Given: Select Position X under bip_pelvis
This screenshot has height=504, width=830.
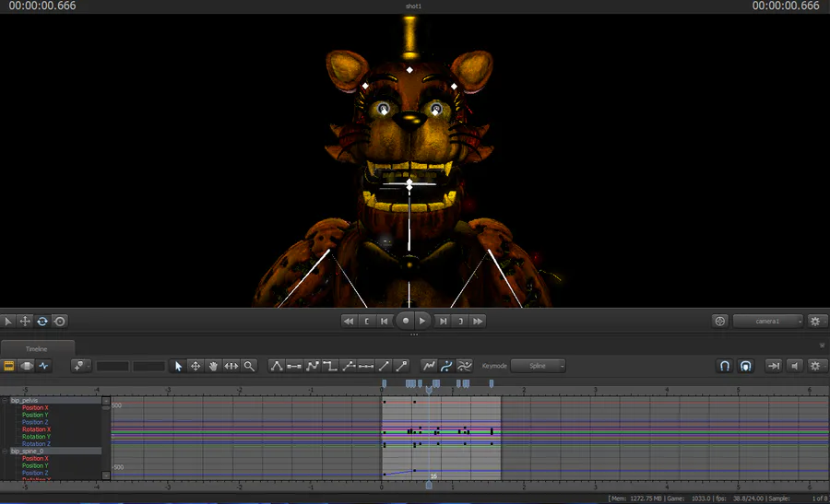Looking at the screenshot, I should click(35, 408).
